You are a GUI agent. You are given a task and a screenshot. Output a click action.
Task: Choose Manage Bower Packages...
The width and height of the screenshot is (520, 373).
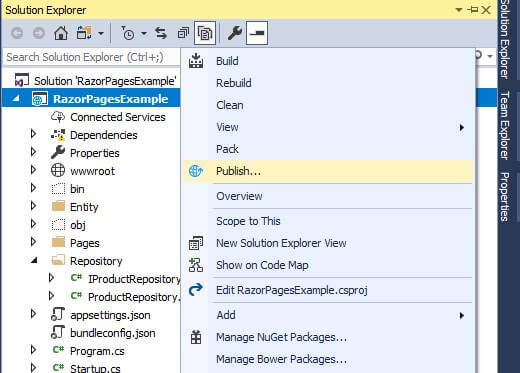click(x=328, y=359)
